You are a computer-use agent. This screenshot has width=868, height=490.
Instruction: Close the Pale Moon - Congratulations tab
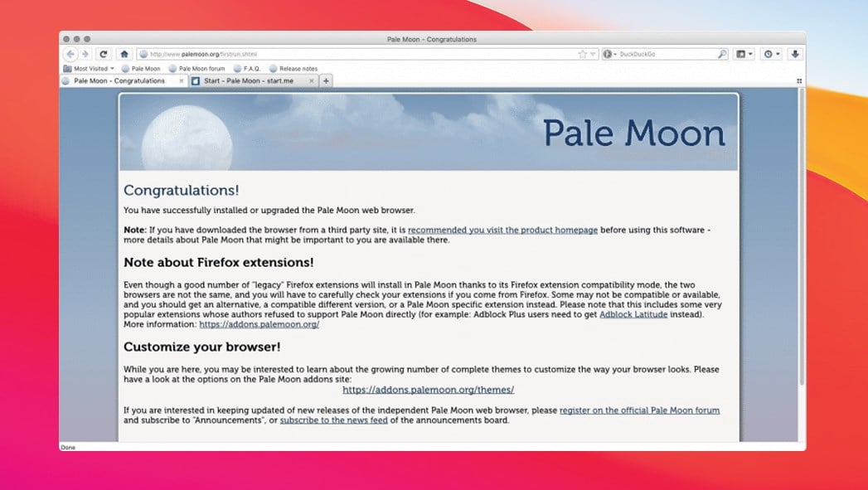pyautogui.click(x=181, y=80)
